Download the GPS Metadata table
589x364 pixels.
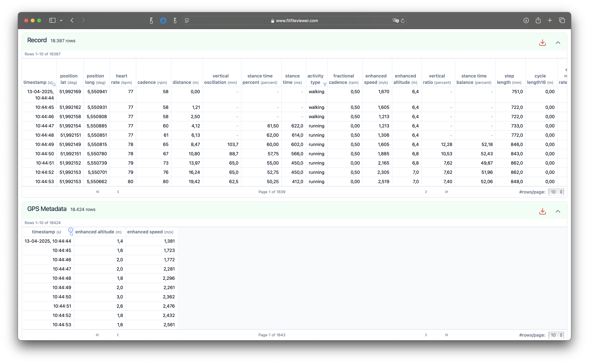click(x=542, y=211)
